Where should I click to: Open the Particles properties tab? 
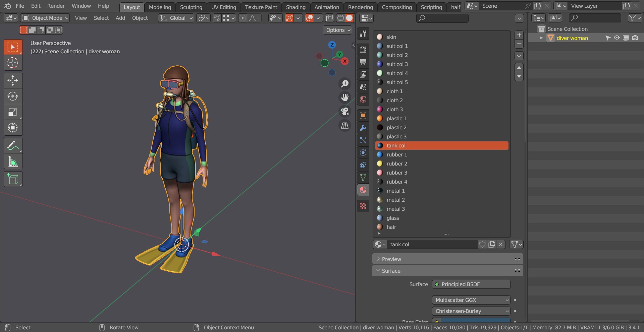(363, 140)
